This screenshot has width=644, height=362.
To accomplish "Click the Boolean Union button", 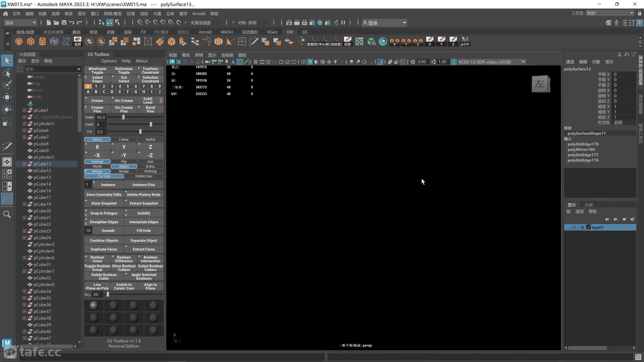I will (x=97, y=259).
